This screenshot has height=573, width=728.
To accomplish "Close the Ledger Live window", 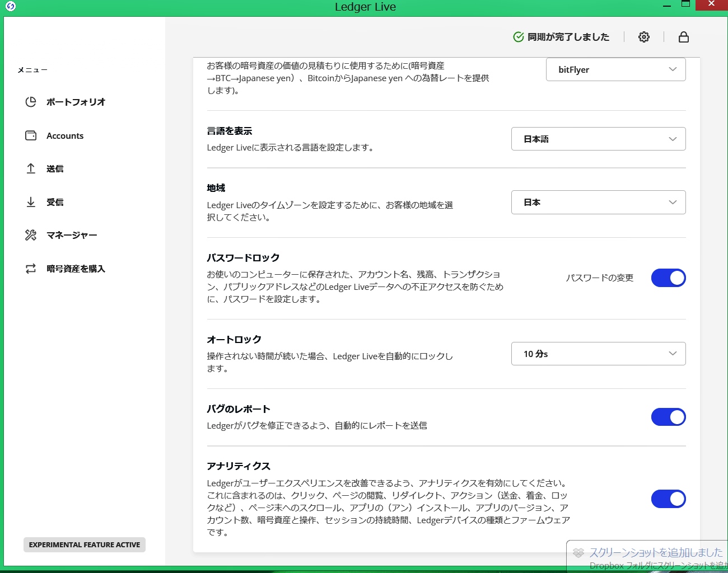I will pyautogui.click(x=711, y=4).
